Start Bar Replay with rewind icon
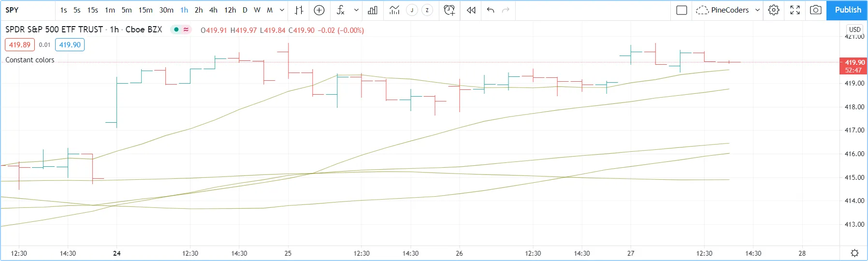 point(471,10)
